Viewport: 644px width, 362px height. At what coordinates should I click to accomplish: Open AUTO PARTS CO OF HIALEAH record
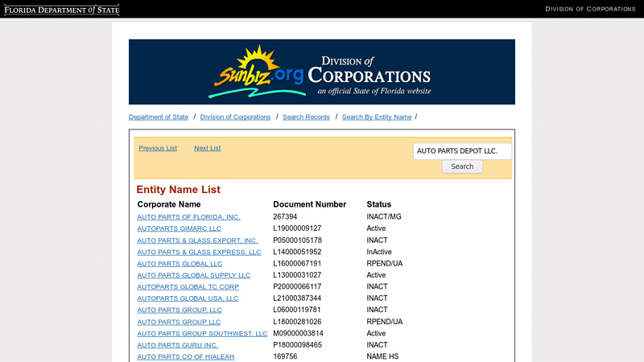click(x=186, y=356)
